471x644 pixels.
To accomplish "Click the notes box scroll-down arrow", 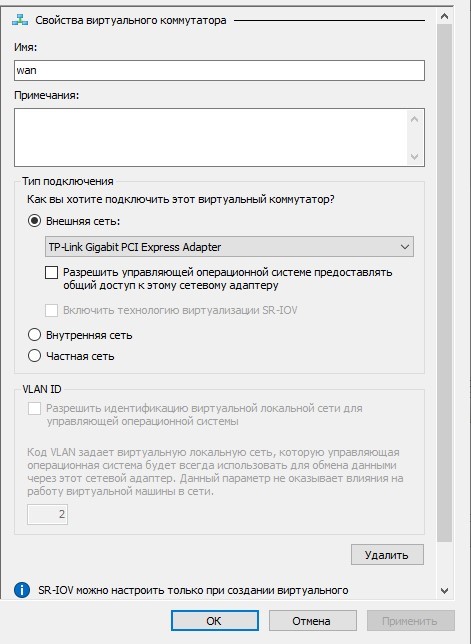I will [414, 156].
